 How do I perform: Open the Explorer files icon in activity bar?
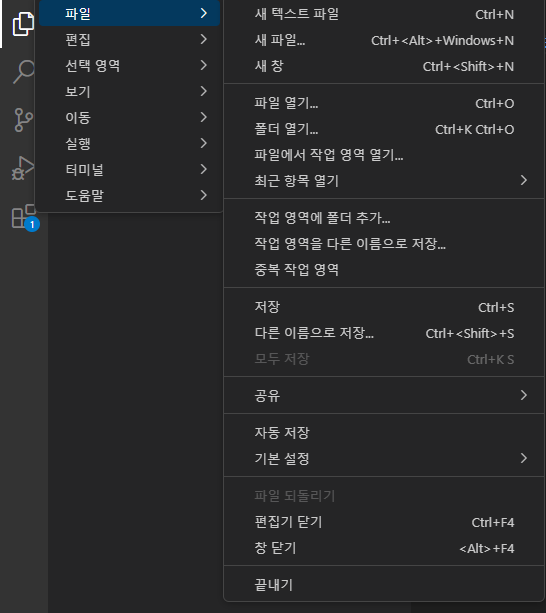pos(23,24)
